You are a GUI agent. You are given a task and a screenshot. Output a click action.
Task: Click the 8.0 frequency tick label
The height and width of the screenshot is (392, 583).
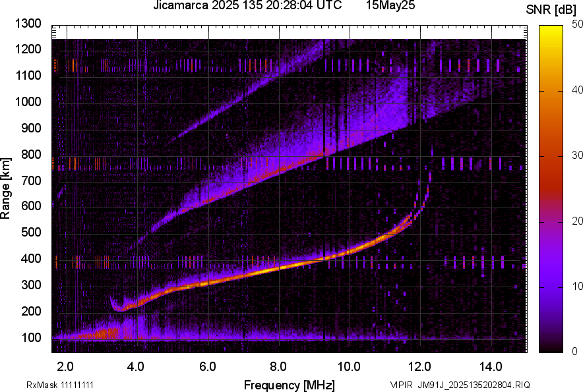[278, 367]
